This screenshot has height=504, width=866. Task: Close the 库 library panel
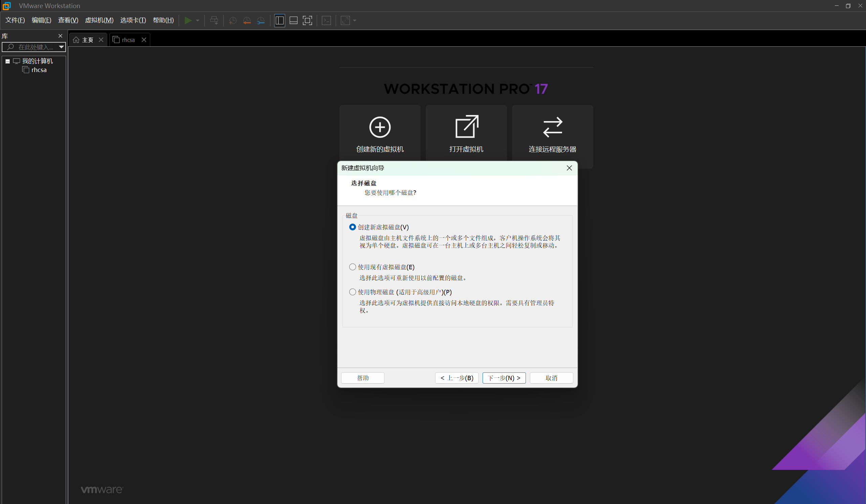61,36
